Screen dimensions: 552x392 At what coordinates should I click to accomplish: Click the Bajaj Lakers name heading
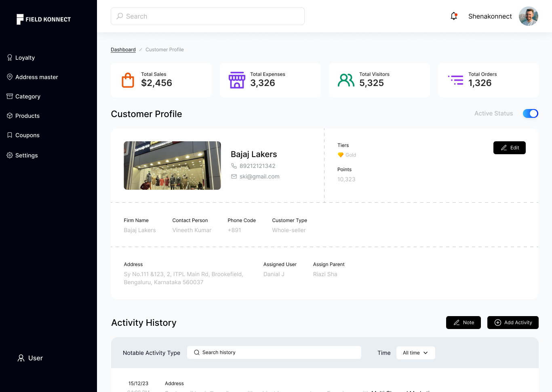[x=254, y=154]
